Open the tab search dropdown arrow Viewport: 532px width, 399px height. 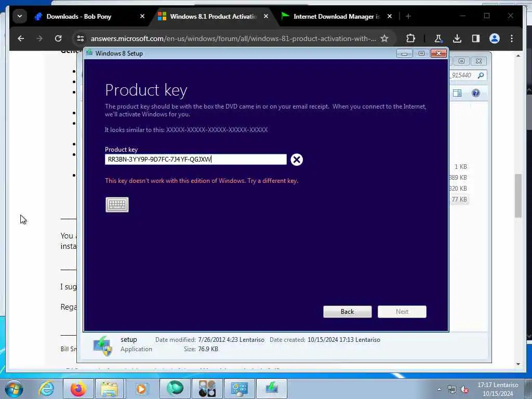tap(20, 16)
